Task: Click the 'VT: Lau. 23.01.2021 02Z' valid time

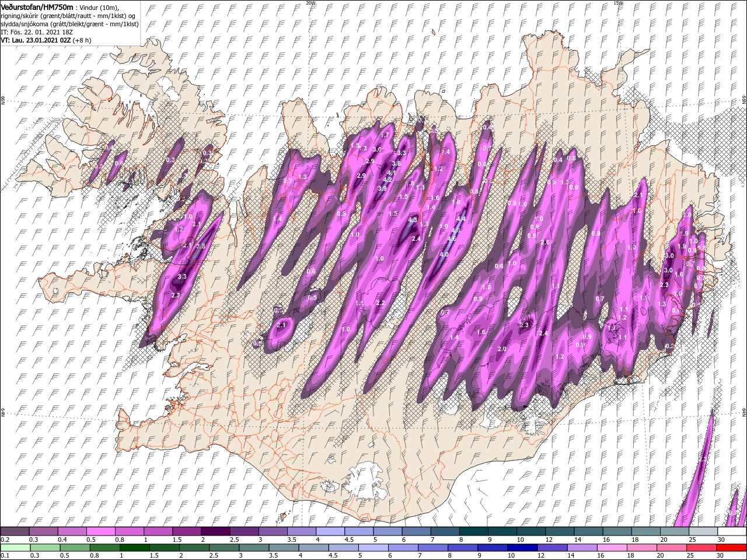Action: [36, 41]
